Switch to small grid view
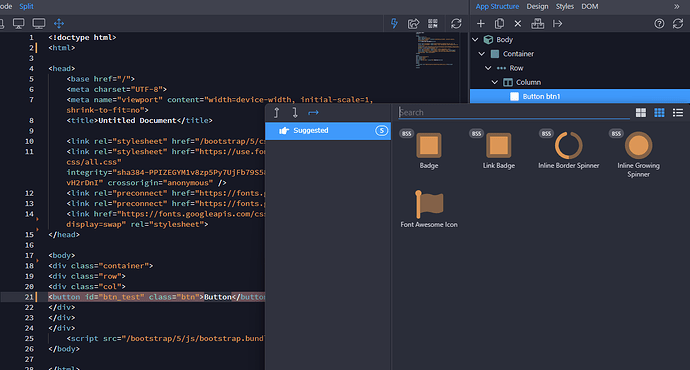The width and height of the screenshot is (690, 370). pos(659,113)
